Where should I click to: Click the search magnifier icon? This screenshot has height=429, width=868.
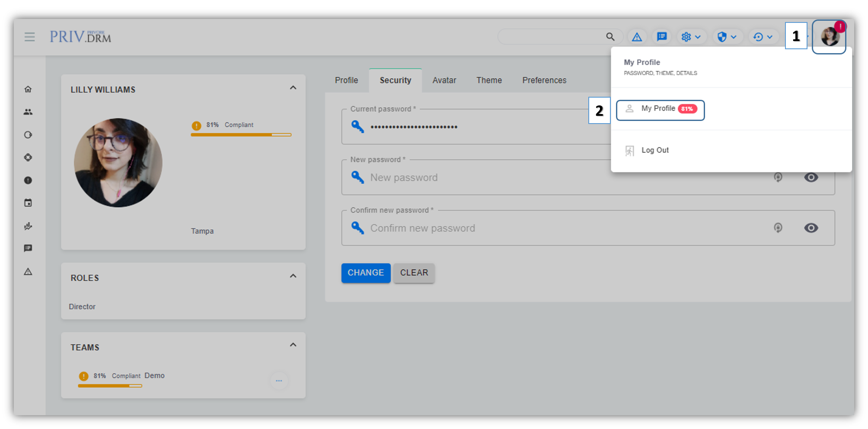(x=610, y=37)
